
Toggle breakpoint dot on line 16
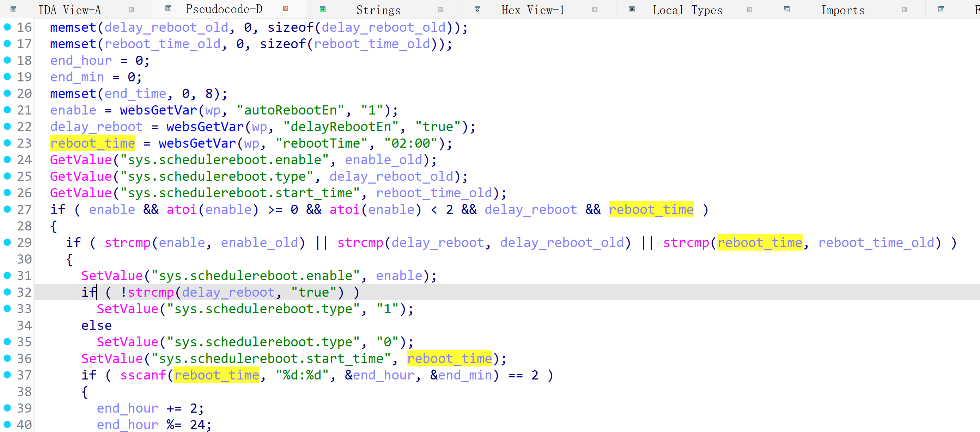click(x=7, y=27)
